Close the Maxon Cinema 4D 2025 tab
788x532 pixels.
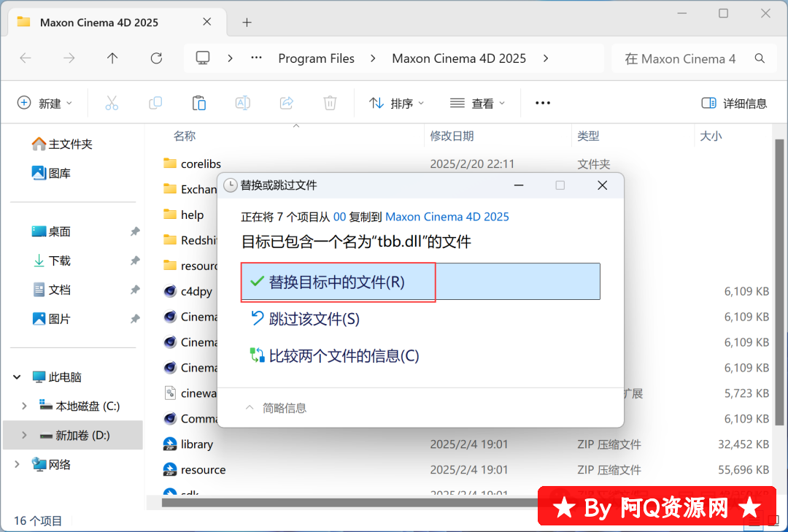point(207,22)
